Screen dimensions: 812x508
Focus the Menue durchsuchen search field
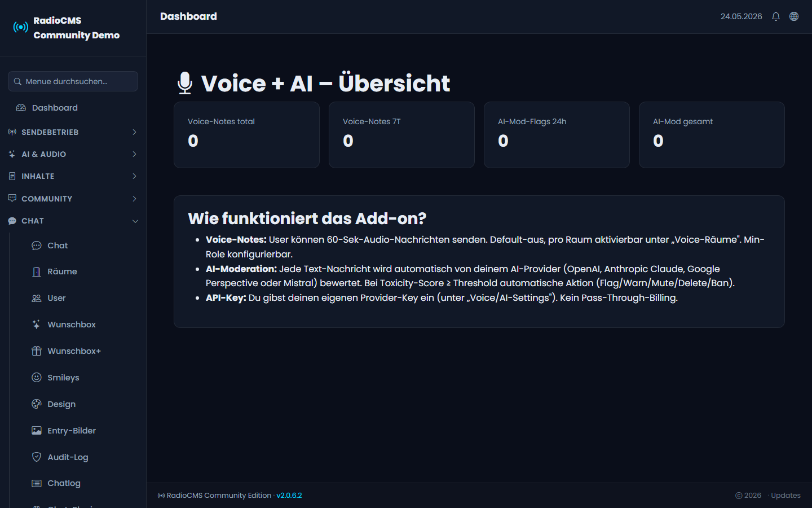click(x=73, y=81)
